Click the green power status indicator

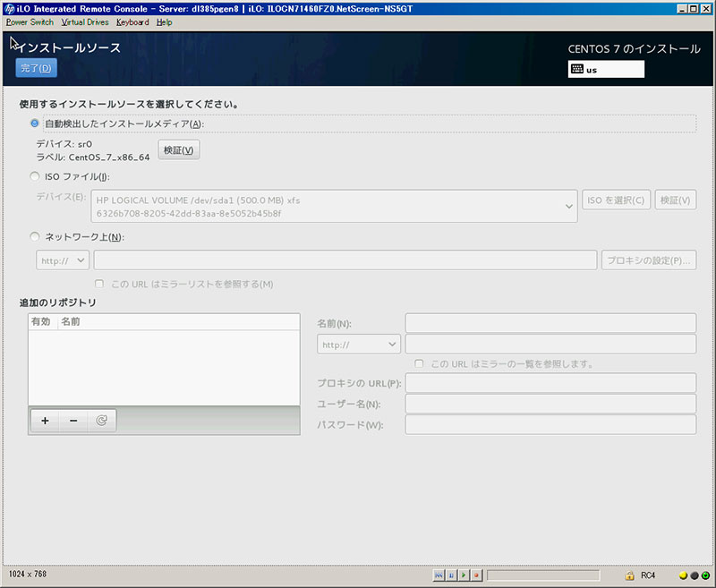(705, 575)
